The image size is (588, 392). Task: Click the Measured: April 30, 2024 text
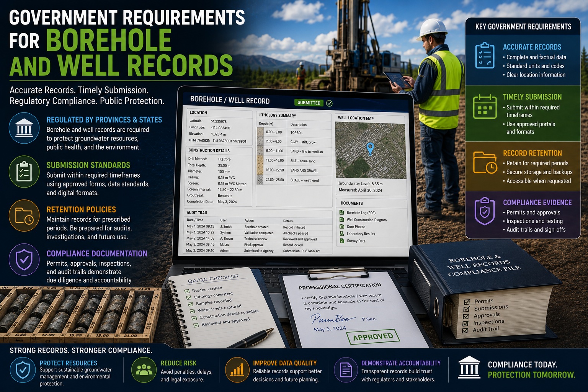click(360, 190)
